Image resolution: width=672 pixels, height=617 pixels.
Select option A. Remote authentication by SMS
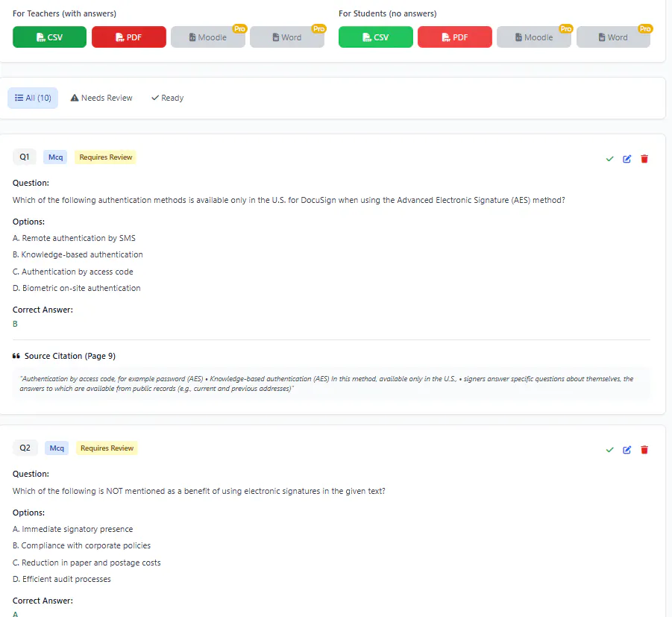tap(74, 238)
